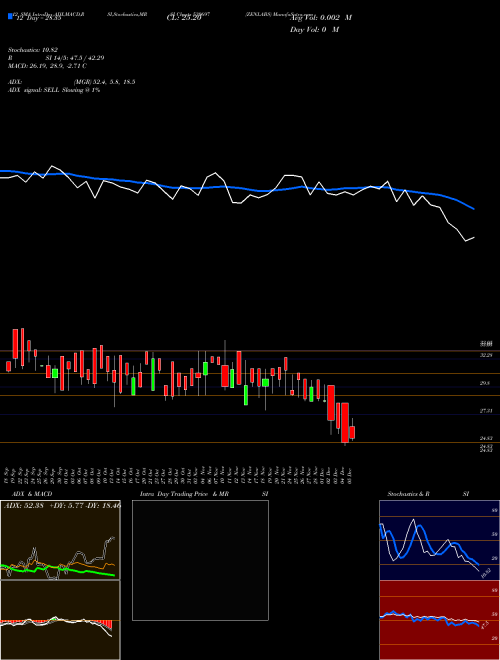This screenshot has height=660, width=500.
Task: Click the 'Avg Vol: 0.002 M' text
Action: click(321, 18)
